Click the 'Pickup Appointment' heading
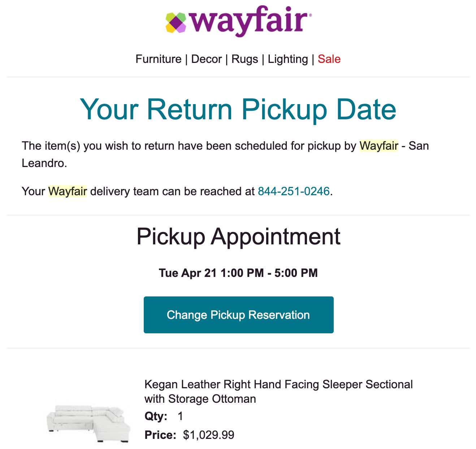The width and height of the screenshot is (476, 449). tap(238, 236)
